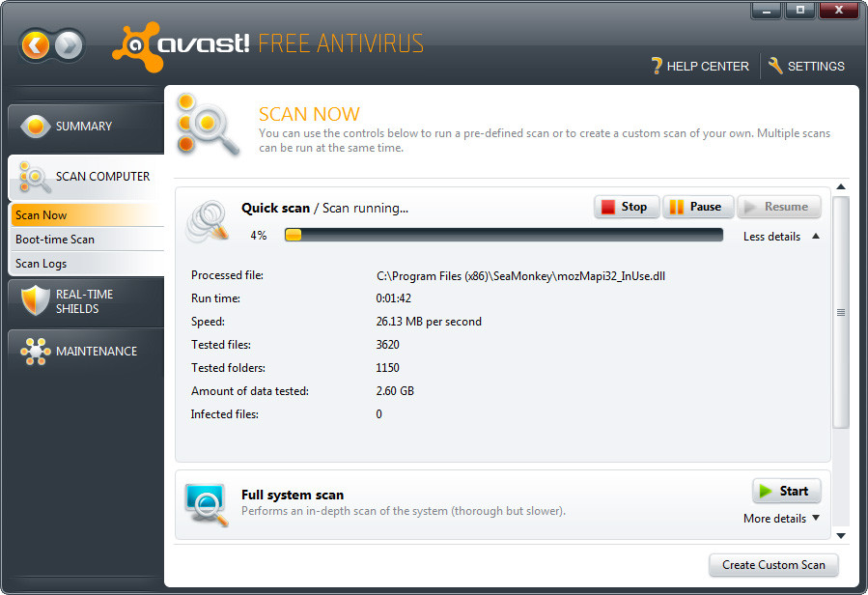The width and height of the screenshot is (868, 595).
Task: Open the Scan Computer section
Action: pos(86,177)
